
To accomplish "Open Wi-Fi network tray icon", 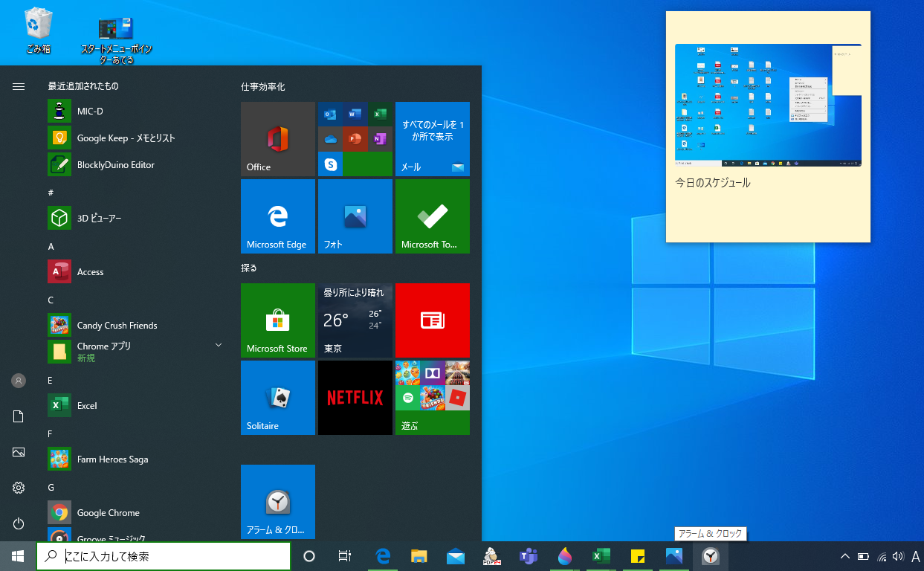I will coord(882,556).
